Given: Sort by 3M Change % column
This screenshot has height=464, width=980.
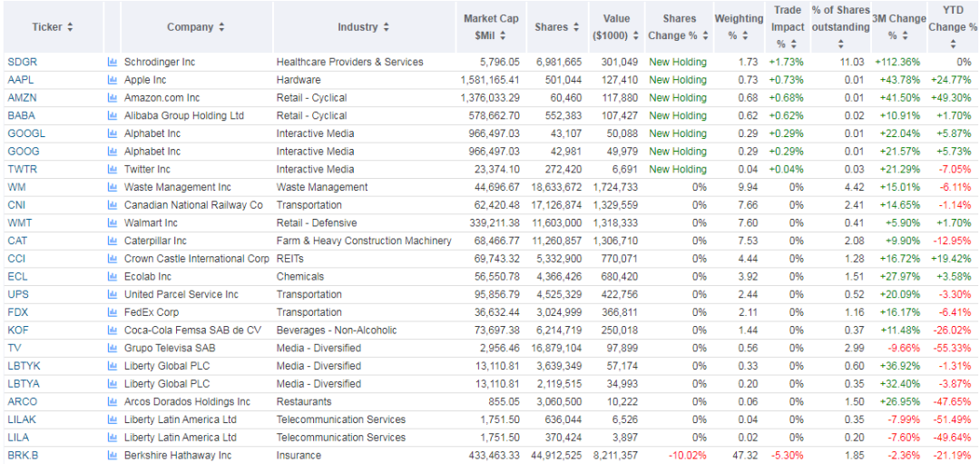Looking at the screenshot, I should pos(898,27).
